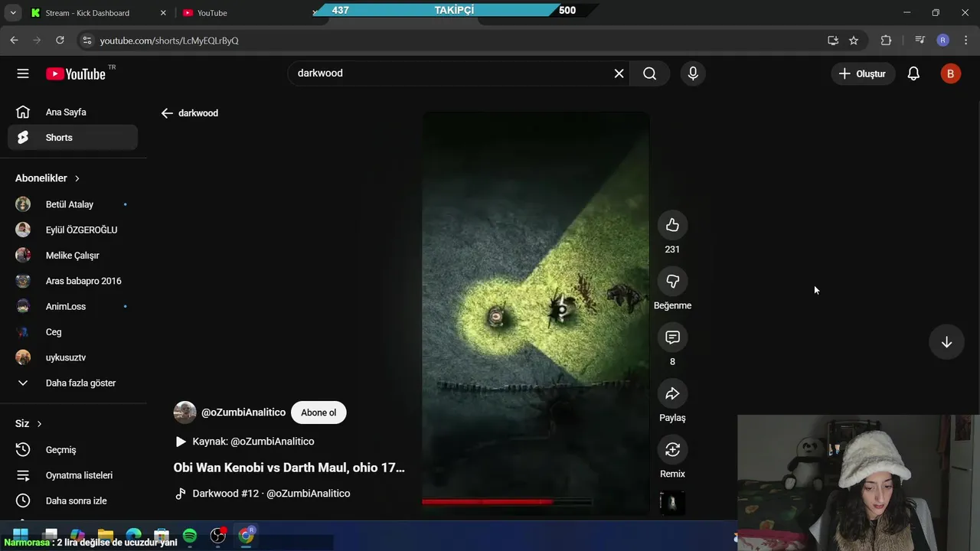Go to next Short with down arrow
980x551 pixels.
pyautogui.click(x=946, y=342)
